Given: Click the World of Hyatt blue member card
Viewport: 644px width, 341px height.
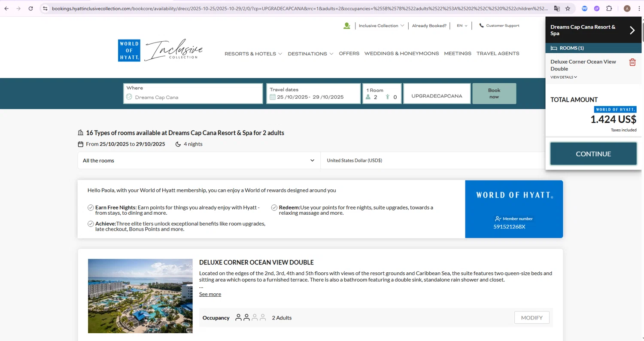Looking at the screenshot, I should click(514, 209).
